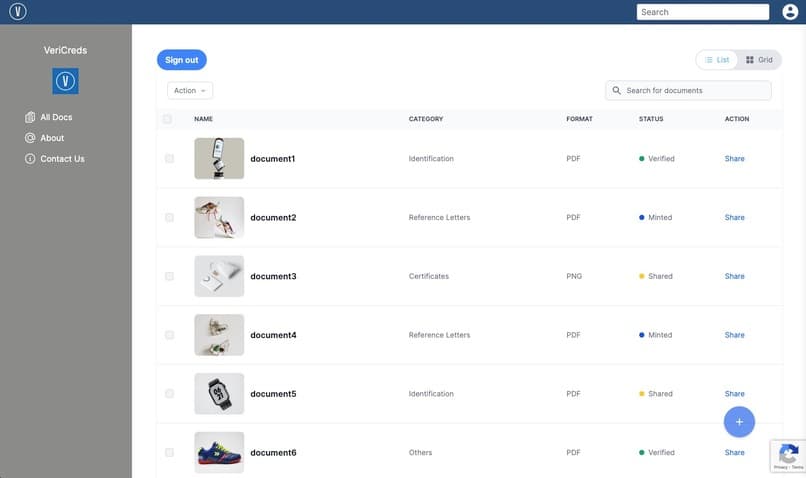
Task: Click the FORMAT column header
Action: [579, 119]
